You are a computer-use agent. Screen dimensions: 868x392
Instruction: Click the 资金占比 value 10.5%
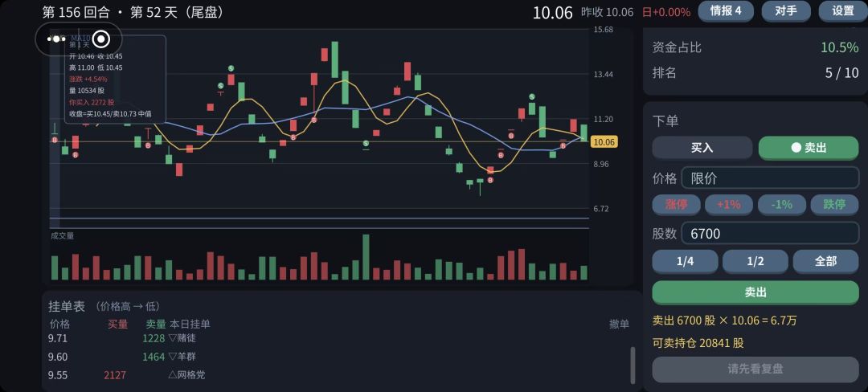[839, 47]
